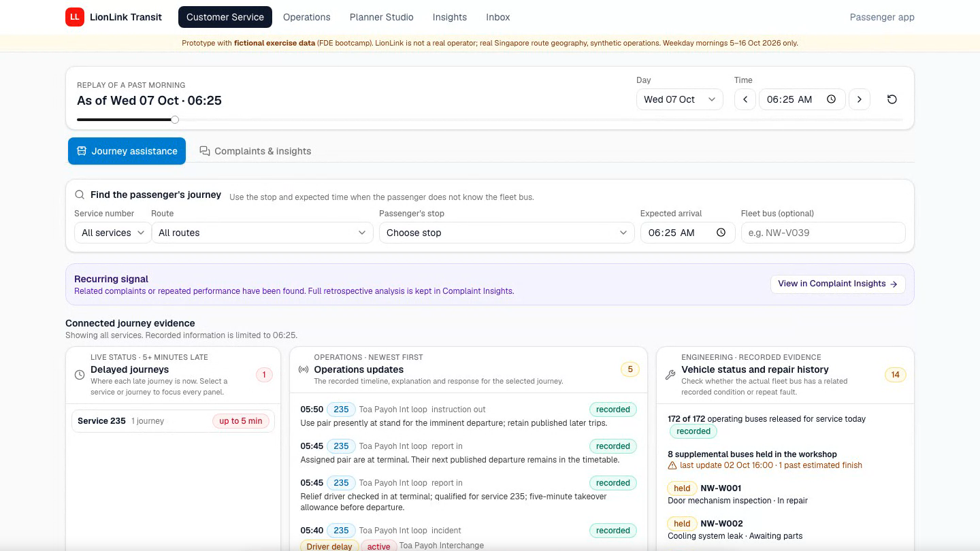Switch to the Complaints & insights tab
This screenshot has height=551, width=980.
point(255,151)
